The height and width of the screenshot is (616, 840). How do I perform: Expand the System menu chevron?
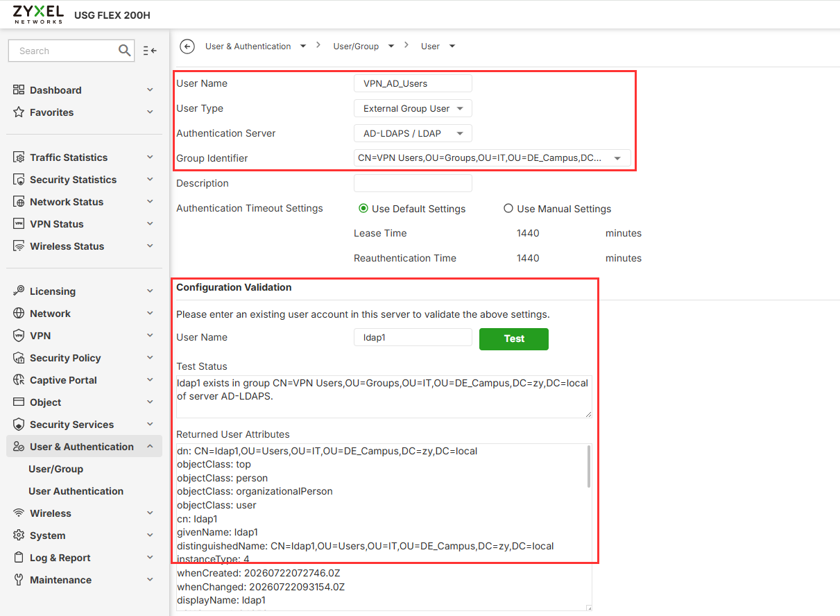coord(150,536)
